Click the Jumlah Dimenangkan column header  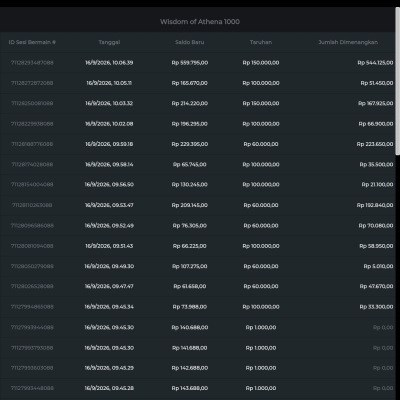tap(348, 42)
